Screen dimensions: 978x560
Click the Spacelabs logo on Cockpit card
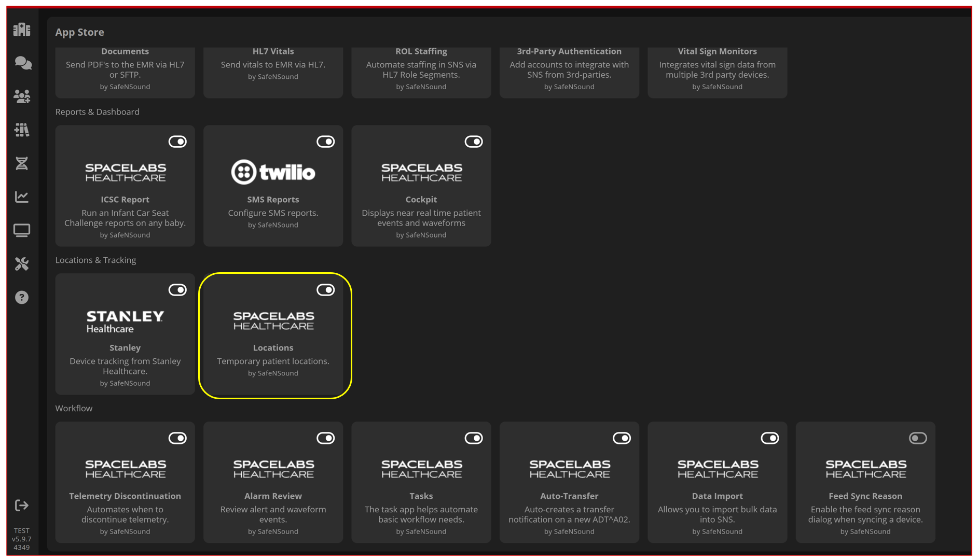[421, 172]
